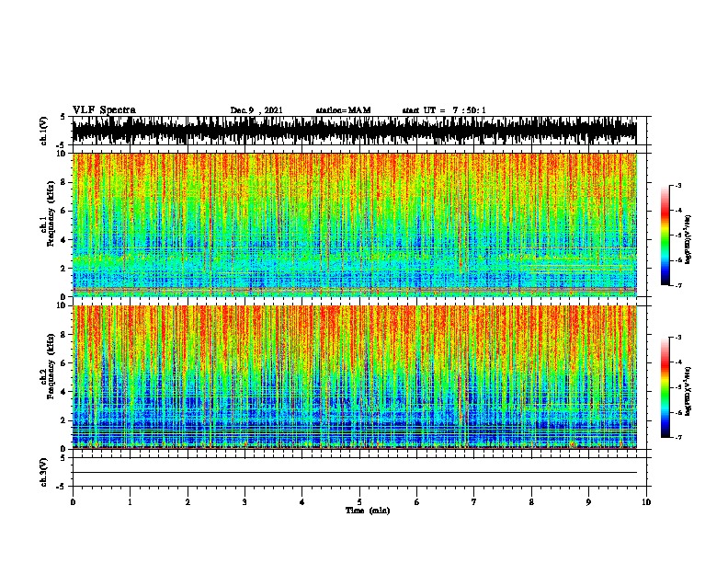Image resolution: width=728 pixels, height=563 pixels.
Task: Click the "4" kHz tick on ch.1 axis
Action: coord(64,240)
